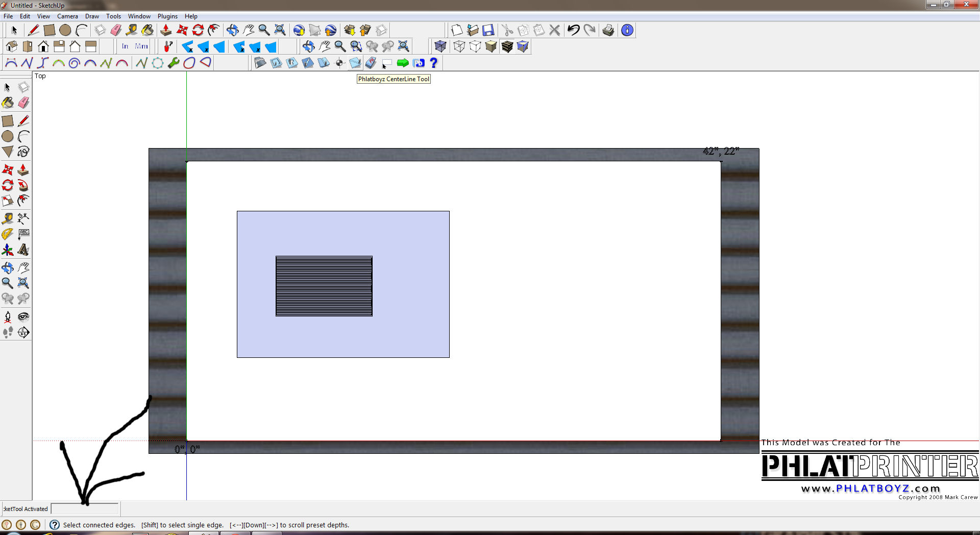Toggle X-Ray face style cube

[x=440, y=46]
